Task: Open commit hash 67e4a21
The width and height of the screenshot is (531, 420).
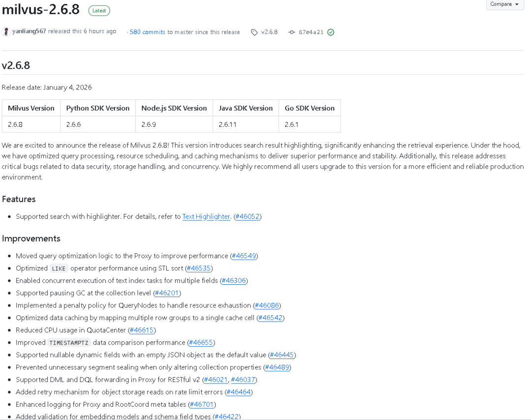Action: coord(311,32)
